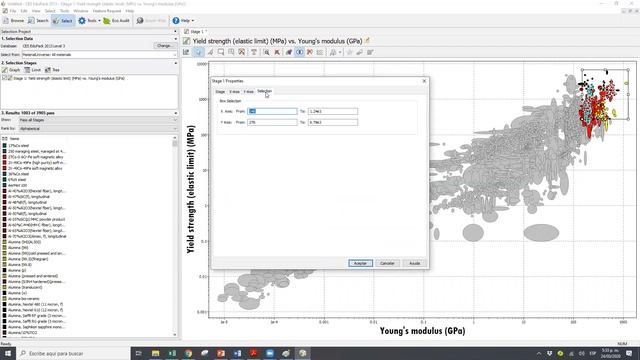
Task: Collapse the 1. Selection Data section
Action: tap(176, 39)
